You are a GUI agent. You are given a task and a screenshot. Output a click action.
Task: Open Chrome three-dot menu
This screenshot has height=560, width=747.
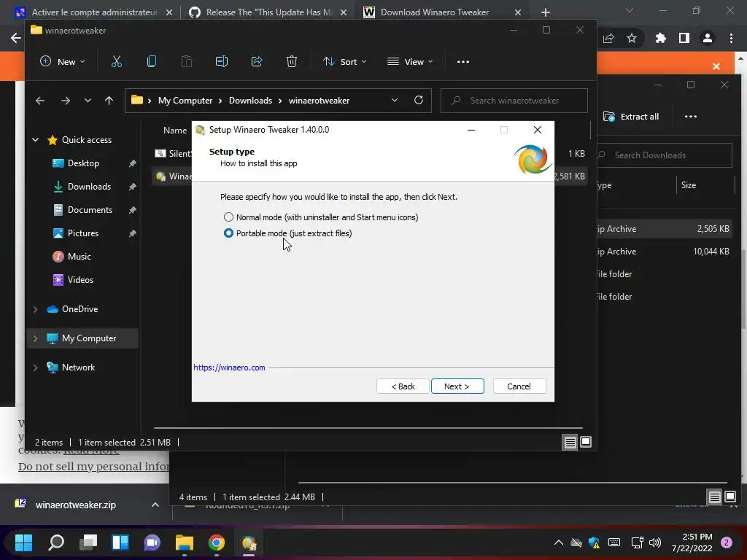731,38
